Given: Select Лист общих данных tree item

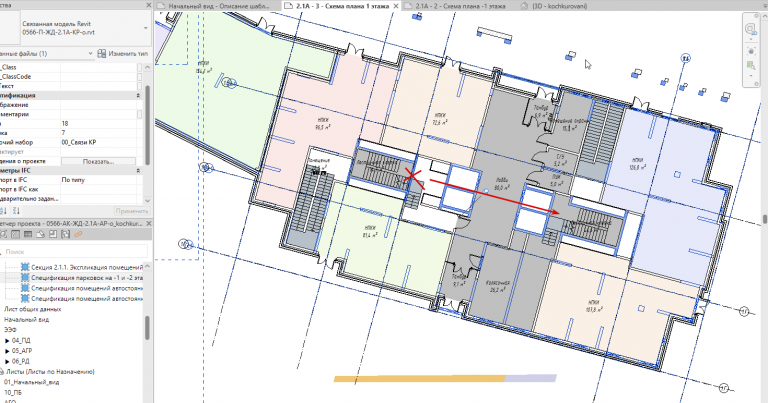Looking at the screenshot, I should coord(32,309).
